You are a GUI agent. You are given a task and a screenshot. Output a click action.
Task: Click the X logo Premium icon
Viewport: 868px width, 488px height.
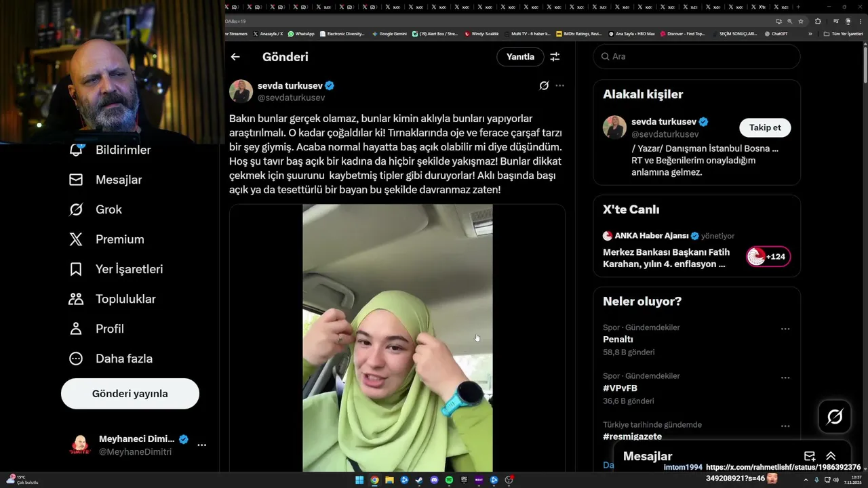tap(76, 239)
